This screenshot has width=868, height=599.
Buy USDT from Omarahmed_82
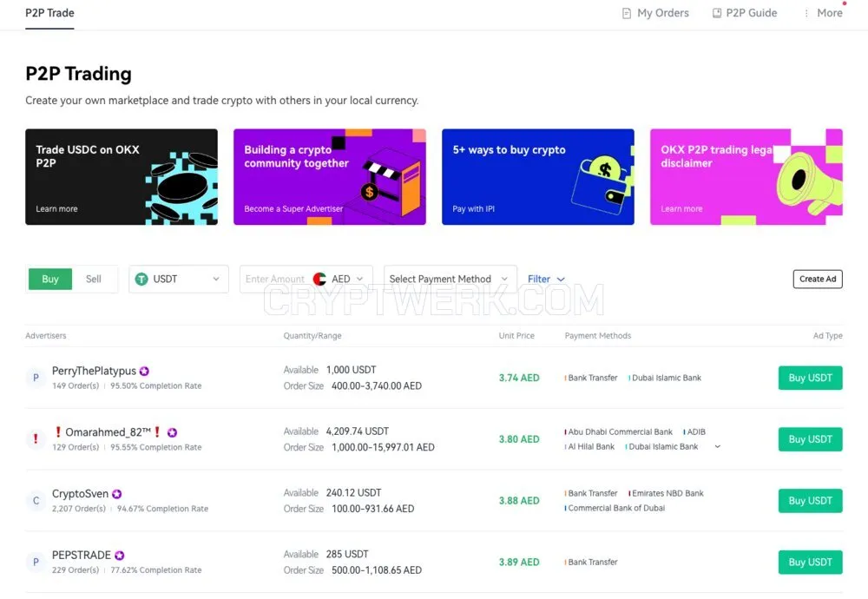click(811, 439)
